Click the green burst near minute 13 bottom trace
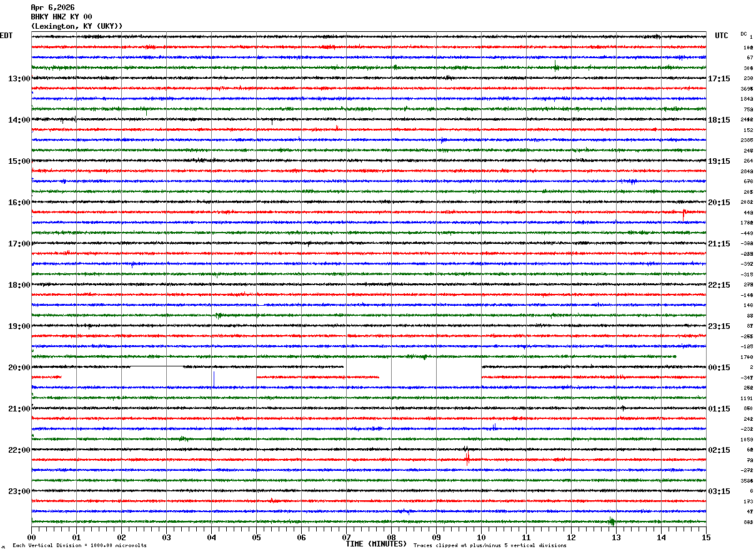The image size is (756, 554). (x=612, y=521)
